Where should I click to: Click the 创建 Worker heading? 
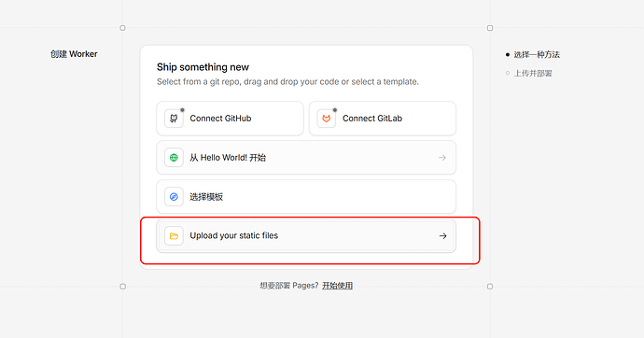tap(74, 54)
